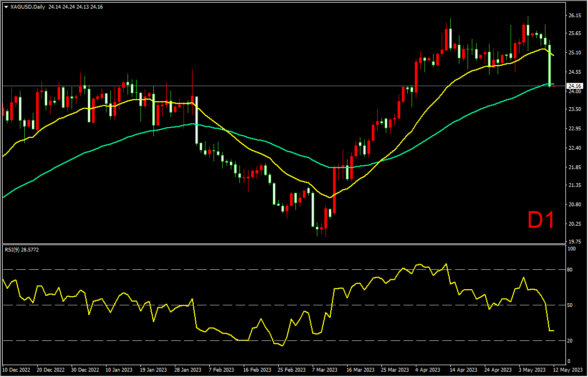588x377 pixels.
Task: Click the 23.50 price axis label
Action: (x=575, y=109)
